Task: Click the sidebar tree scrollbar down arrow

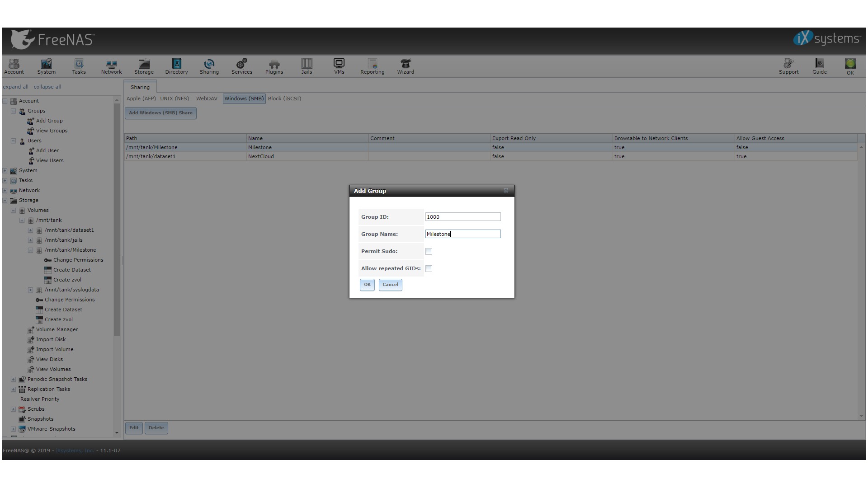Action: [117, 433]
